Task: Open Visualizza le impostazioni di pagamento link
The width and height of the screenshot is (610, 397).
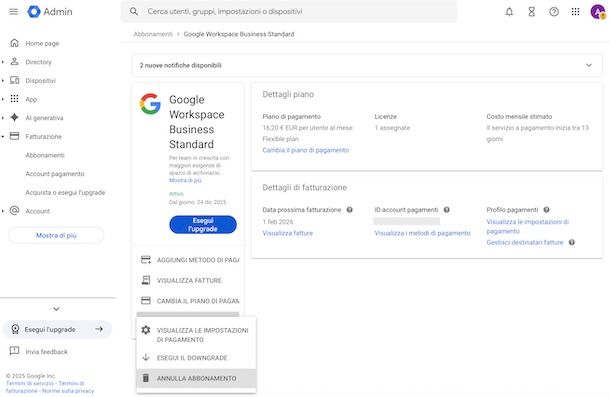Action: [x=528, y=226]
